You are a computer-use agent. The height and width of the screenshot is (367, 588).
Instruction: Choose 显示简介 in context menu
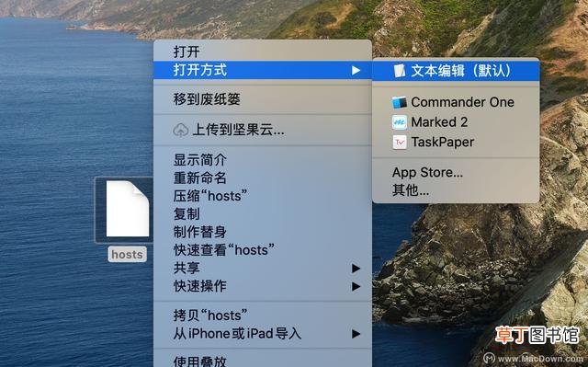pos(263,160)
